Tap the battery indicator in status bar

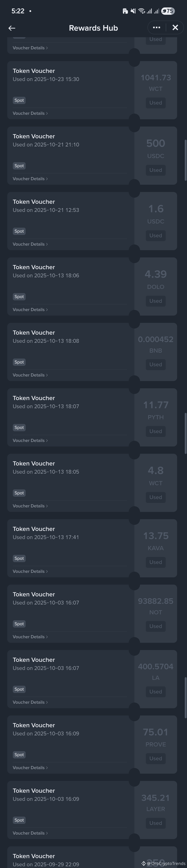[x=168, y=11]
